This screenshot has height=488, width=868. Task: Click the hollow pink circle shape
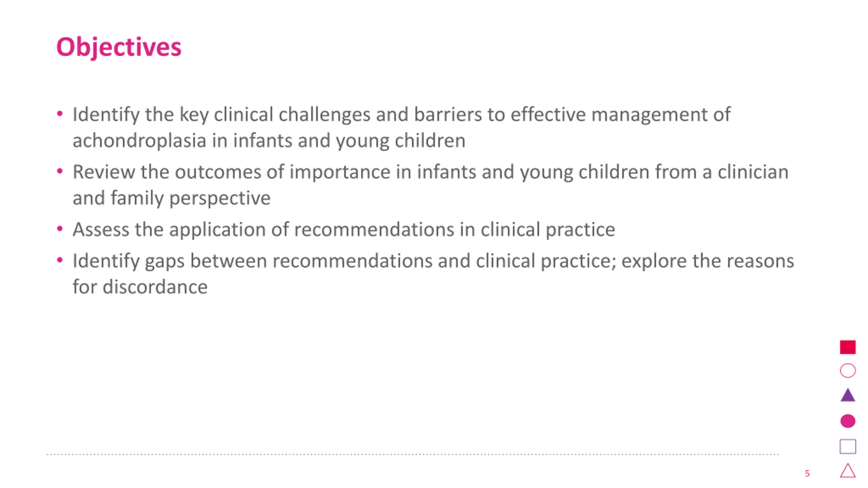pos(848,370)
